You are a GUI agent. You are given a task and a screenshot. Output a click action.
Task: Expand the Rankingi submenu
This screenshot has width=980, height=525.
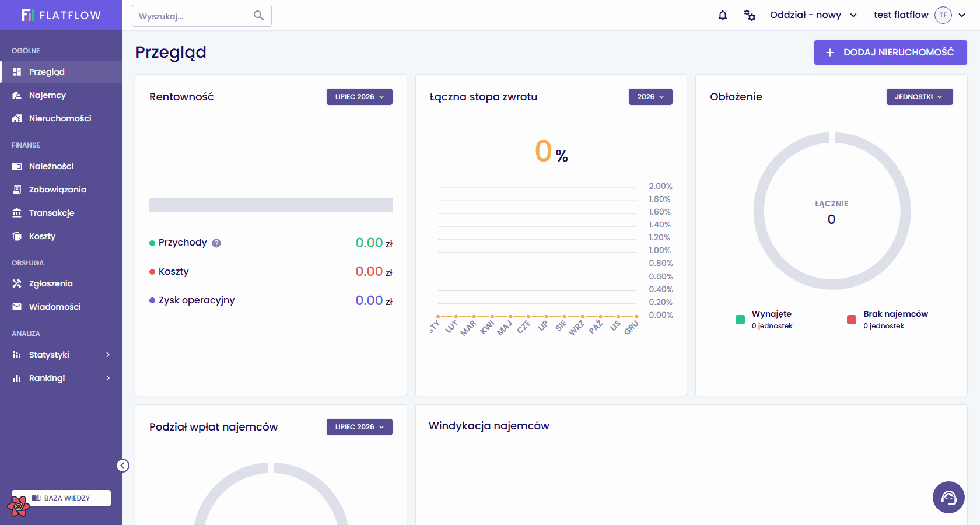pyautogui.click(x=61, y=378)
